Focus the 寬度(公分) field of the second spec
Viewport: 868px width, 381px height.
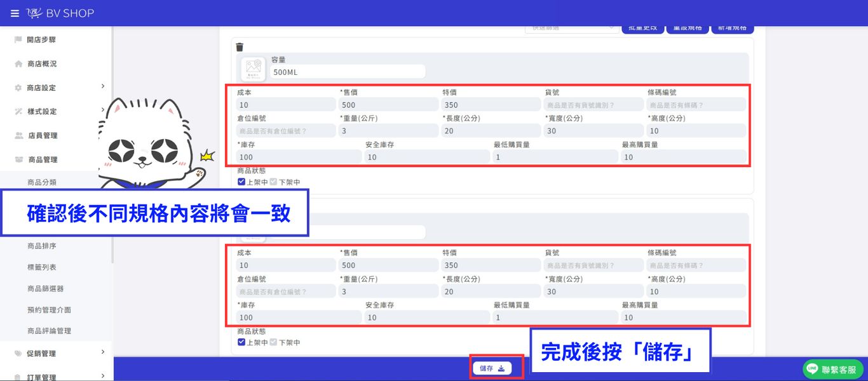pos(594,291)
